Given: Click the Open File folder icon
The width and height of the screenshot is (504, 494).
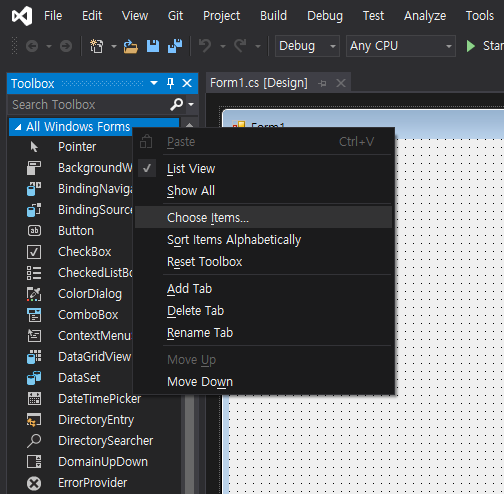Looking at the screenshot, I should pos(130,46).
